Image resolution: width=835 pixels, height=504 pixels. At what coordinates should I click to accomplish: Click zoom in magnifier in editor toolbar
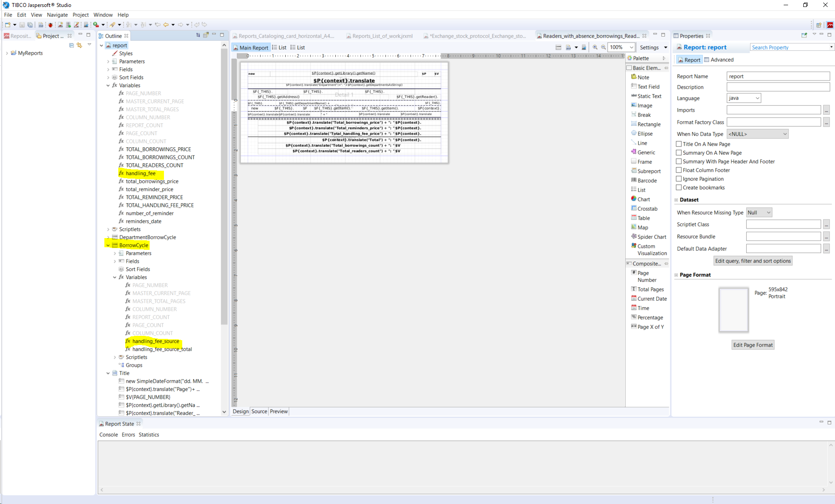click(x=595, y=47)
